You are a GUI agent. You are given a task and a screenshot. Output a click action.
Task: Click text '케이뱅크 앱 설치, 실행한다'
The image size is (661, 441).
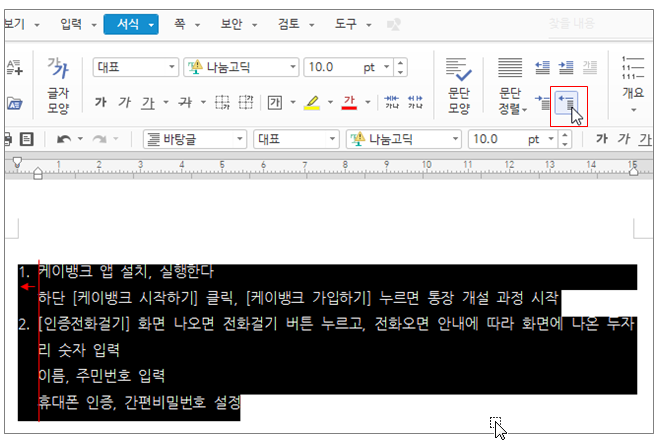coord(126,272)
